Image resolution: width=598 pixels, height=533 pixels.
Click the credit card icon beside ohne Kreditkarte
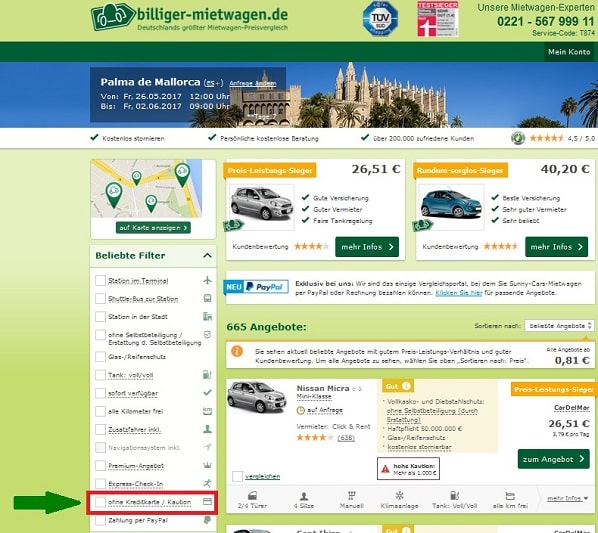tap(207, 501)
